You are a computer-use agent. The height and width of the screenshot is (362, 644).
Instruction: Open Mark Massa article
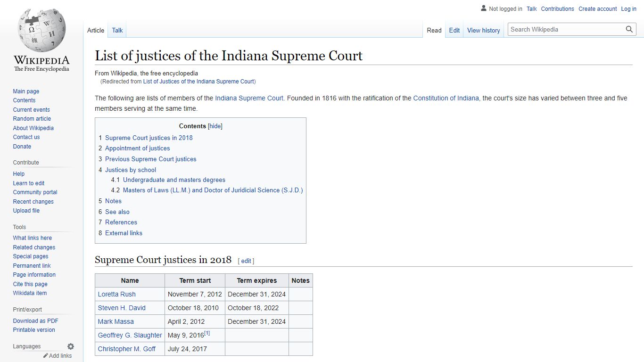coord(116,321)
